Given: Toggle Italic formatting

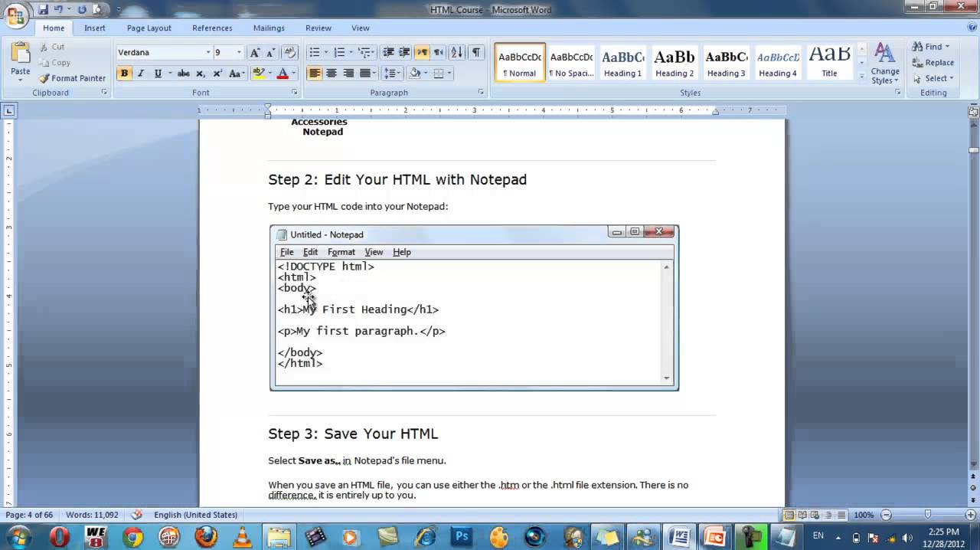Looking at the screenshot, I should tap(141, 74).
